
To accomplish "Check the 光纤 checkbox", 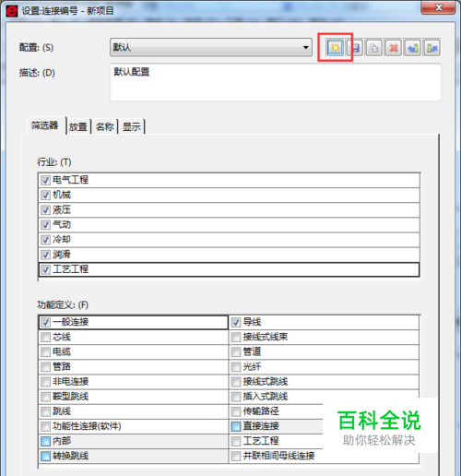I will click(x=236, y=367).
